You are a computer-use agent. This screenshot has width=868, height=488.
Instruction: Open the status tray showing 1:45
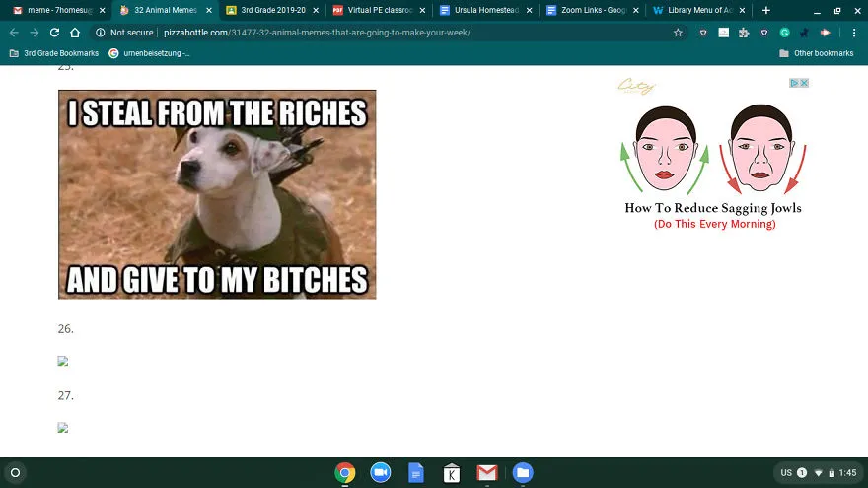point(819,472)
